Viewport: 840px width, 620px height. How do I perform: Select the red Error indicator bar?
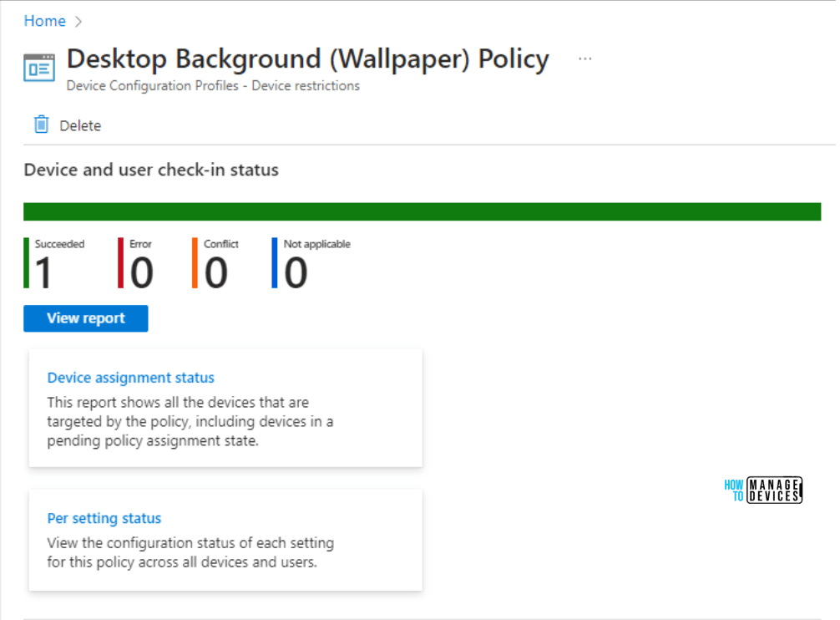[119, 263]
